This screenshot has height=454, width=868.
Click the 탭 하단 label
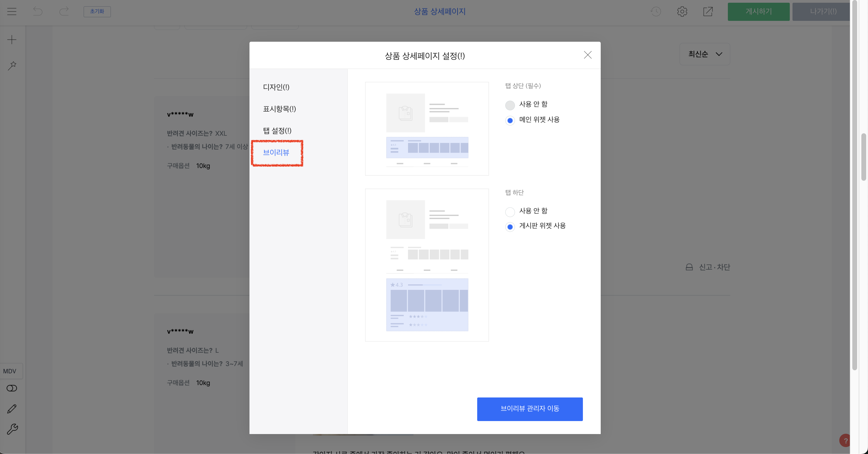point(515,193)
